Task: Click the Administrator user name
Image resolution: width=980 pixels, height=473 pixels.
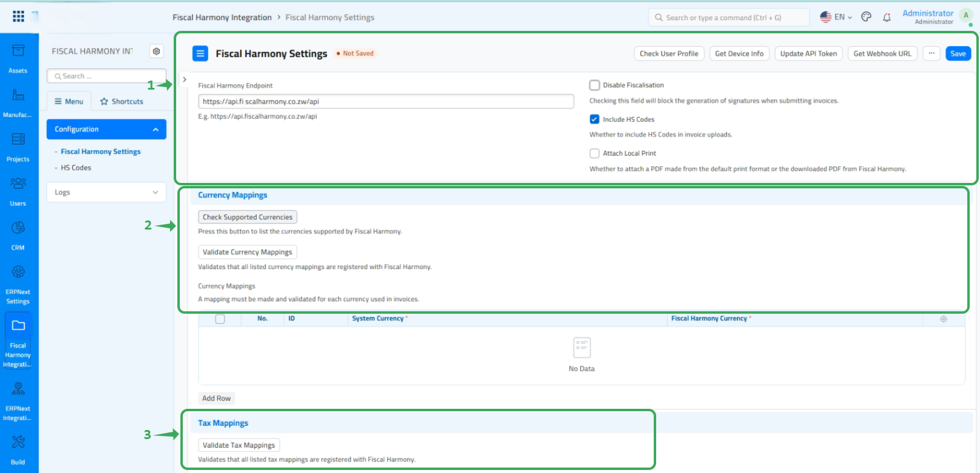Action: [x=928, y=13]
